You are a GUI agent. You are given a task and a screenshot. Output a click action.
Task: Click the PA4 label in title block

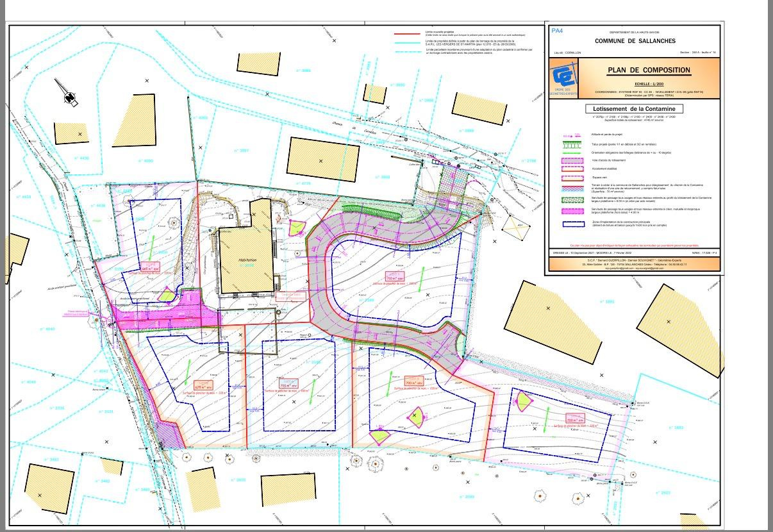pyautogui.click(x=558, y=29)
